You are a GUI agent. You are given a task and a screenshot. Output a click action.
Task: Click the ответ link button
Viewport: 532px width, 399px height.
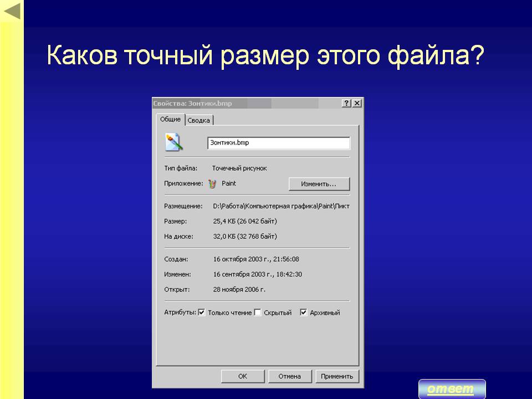[452, 389]
